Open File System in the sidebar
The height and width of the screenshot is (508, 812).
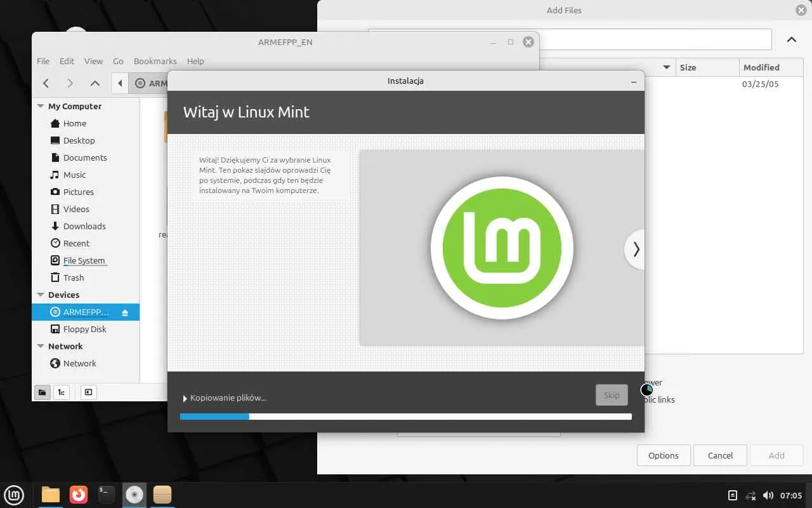pos(85,260)
